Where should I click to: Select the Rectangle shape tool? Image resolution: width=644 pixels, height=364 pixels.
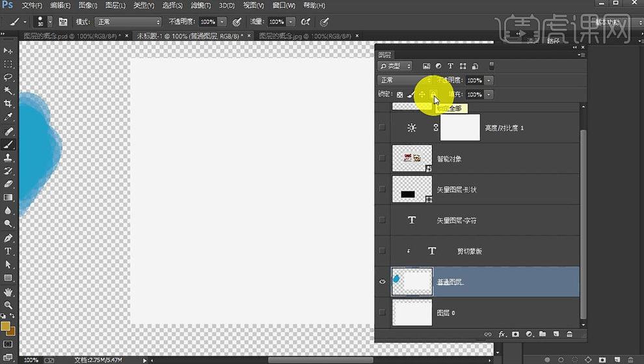click(x=8, y=277)
